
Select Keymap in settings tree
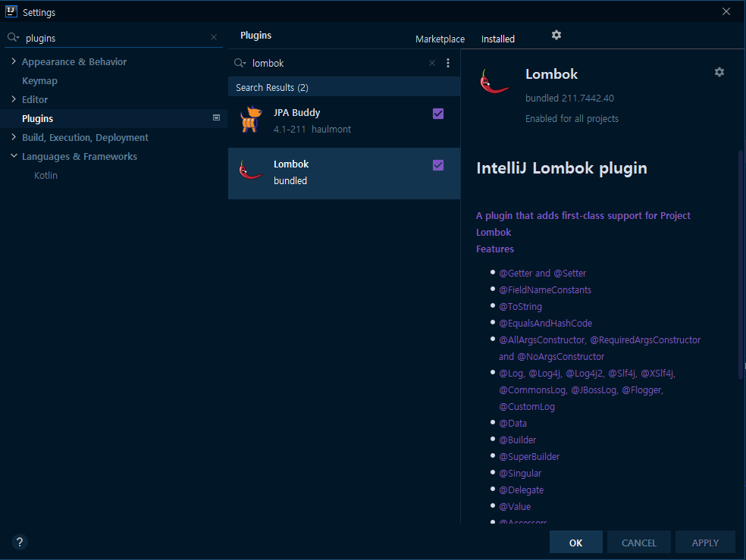point(39,81)
